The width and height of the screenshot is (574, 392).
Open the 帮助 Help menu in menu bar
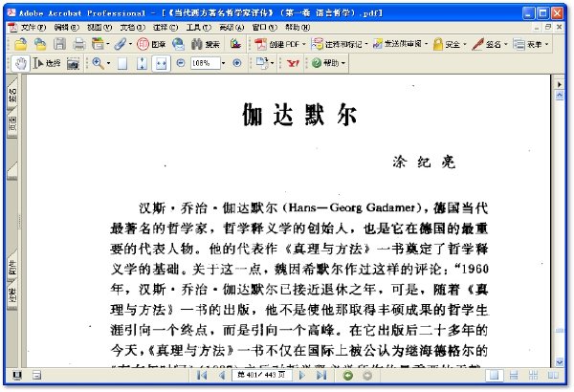coord(298,27)
